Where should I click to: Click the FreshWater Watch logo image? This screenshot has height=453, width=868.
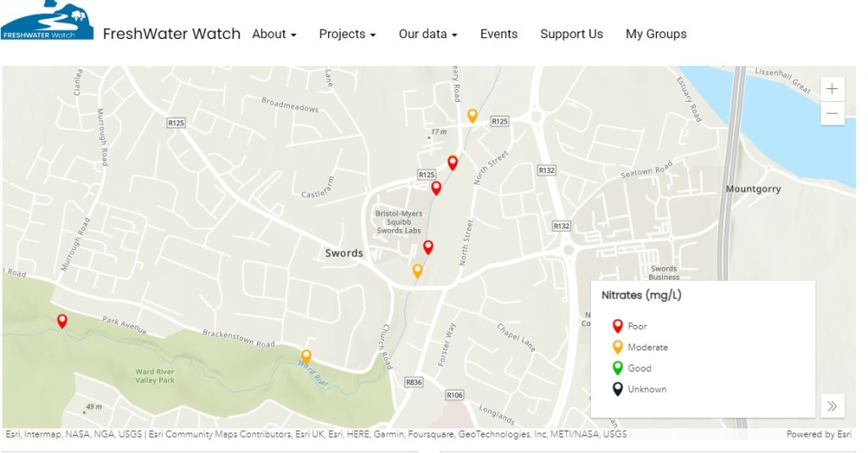tap(47, 20)
